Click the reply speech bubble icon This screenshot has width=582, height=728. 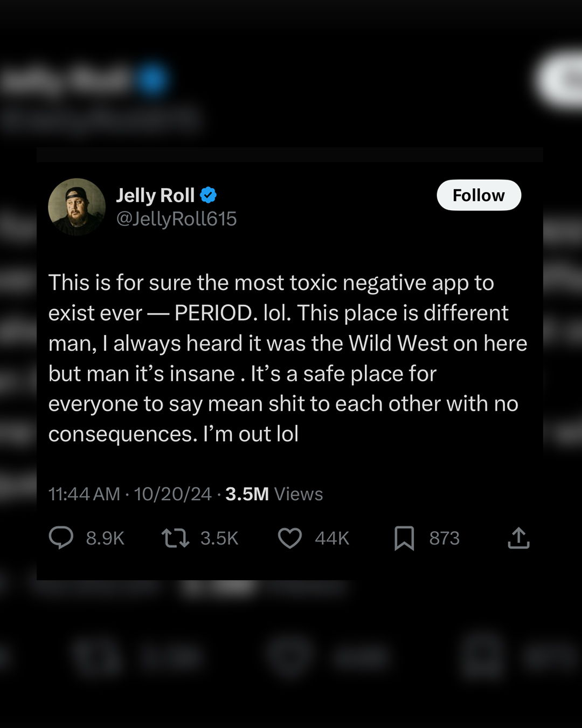click(x=61, y=538)
